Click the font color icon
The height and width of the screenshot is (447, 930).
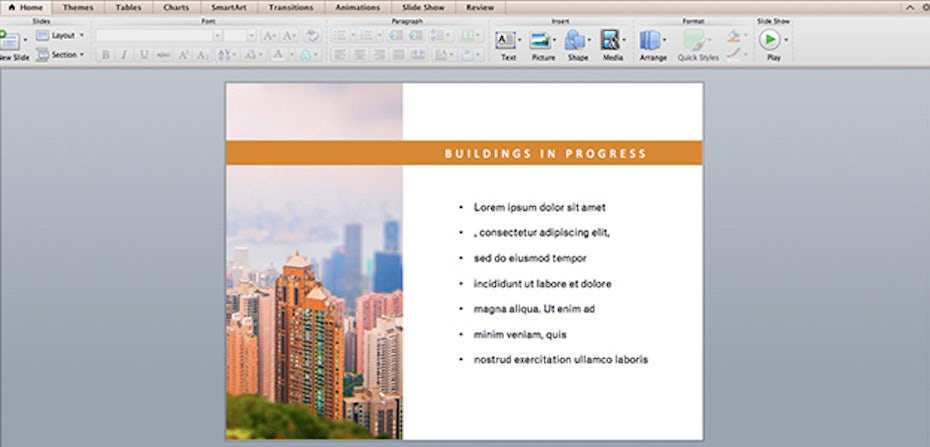pyautogui.click(x=278, y=55)
